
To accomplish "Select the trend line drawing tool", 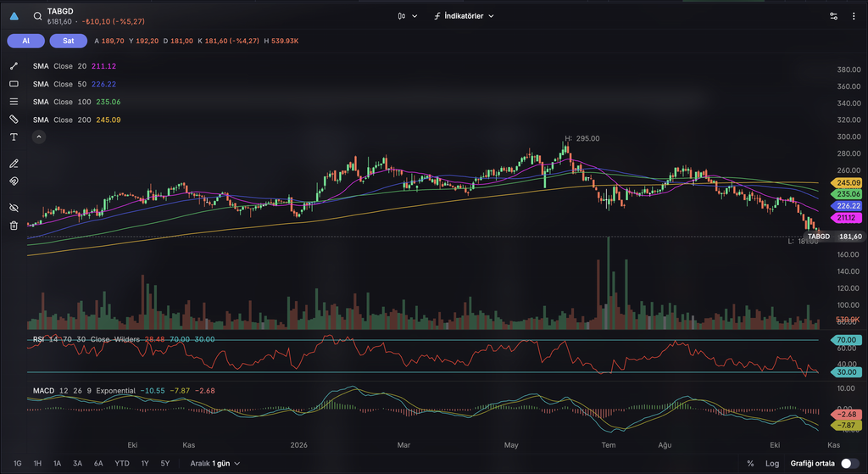I will coord(14,66).
